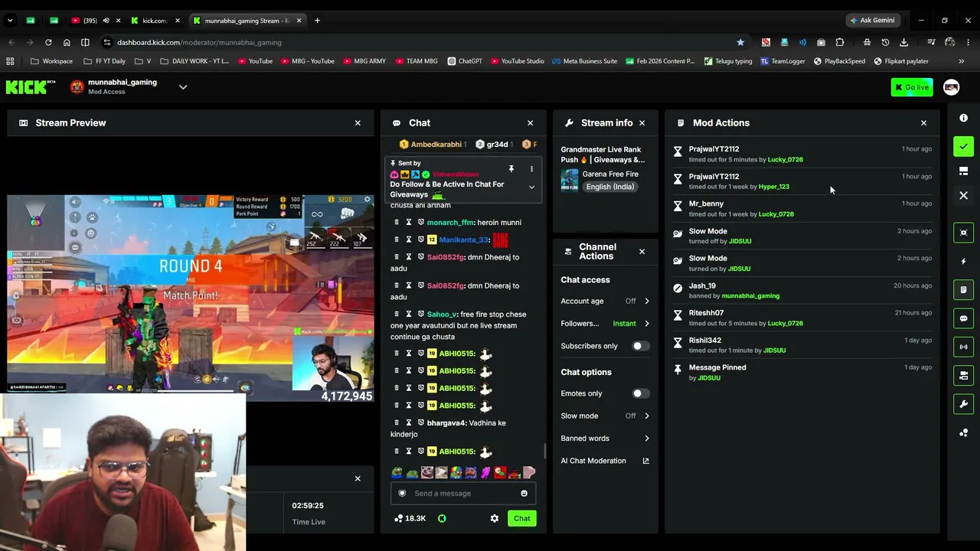This screenshot has width=980, height=551.
Task: Open the info icon in right sidebar
Action: pyautogui.click(x=963, y=118)
